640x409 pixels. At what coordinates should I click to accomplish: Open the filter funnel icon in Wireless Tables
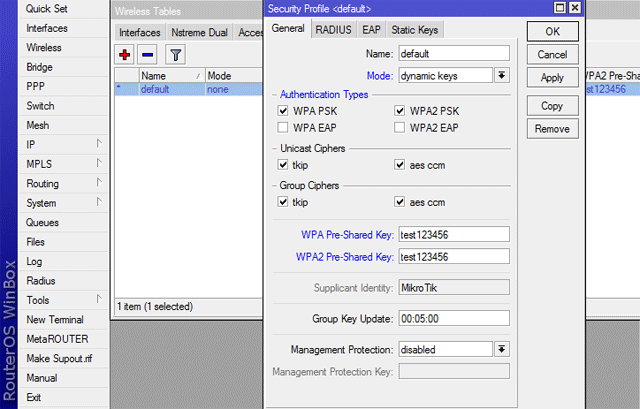176,55
